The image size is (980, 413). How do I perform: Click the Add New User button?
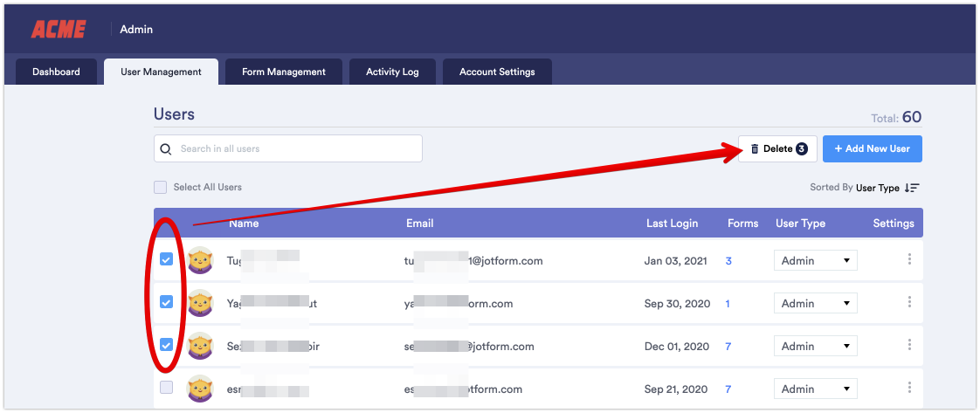tap(872, 148)
